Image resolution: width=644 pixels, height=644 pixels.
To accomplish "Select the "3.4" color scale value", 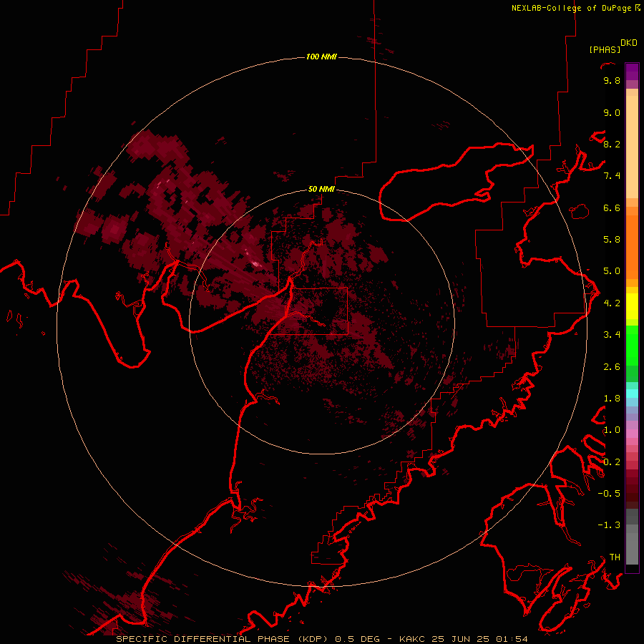I will pos(612,335).
